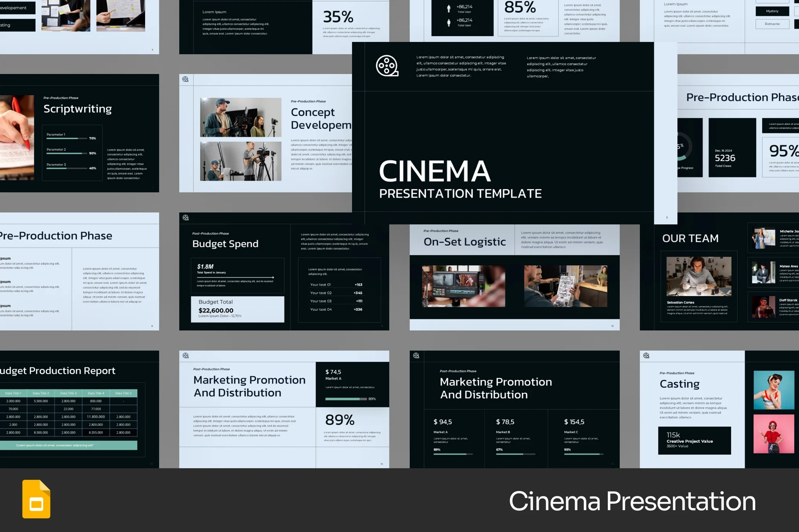The image size is (799, 532).
Task: Click the Data Title 1 table header
Action: click(x=13, y=393)
